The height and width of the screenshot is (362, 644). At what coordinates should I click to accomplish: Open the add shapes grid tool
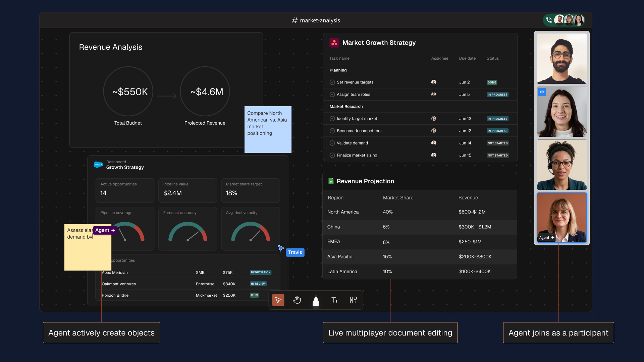pyautogui.click(x=353, y=300)
